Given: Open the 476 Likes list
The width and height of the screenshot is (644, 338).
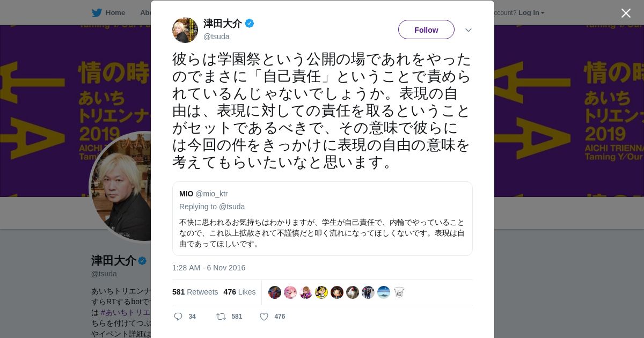Looking at the screenshot, I should pyautogui.click(x=239, y=292).
